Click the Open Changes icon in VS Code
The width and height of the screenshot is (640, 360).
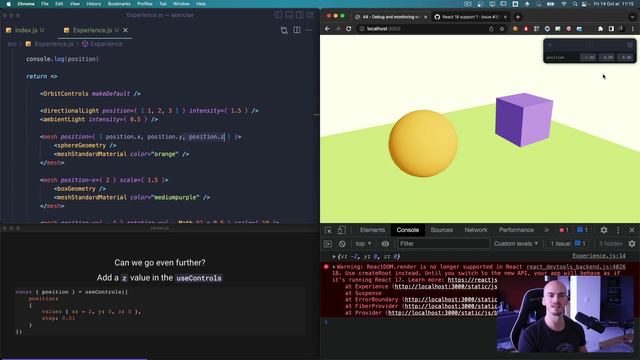click(284, 30)
